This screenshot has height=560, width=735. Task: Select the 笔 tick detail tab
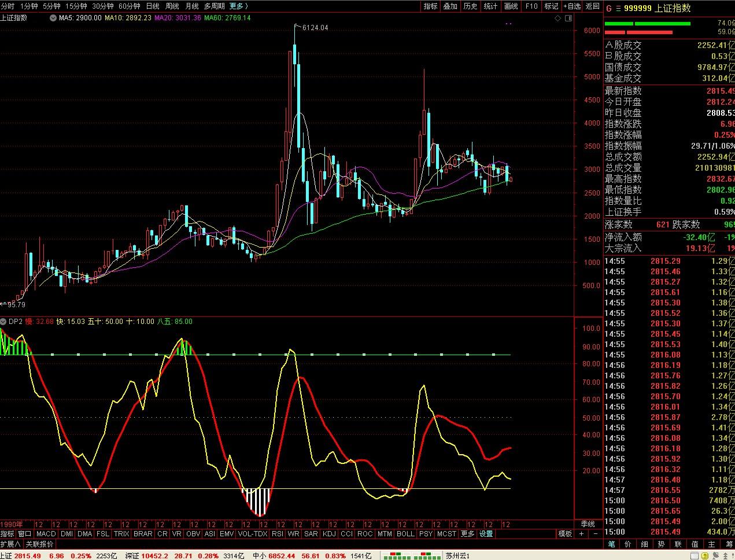coord(611,544)
